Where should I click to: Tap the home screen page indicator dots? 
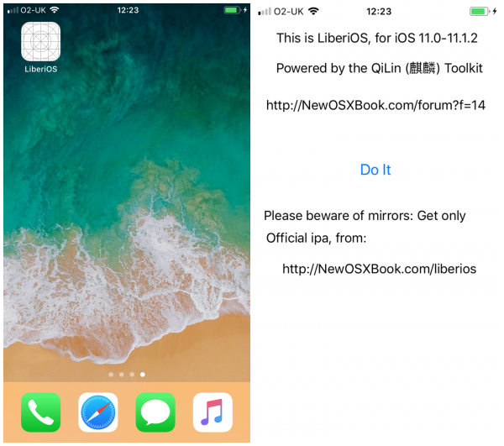(x=127, y=375)
